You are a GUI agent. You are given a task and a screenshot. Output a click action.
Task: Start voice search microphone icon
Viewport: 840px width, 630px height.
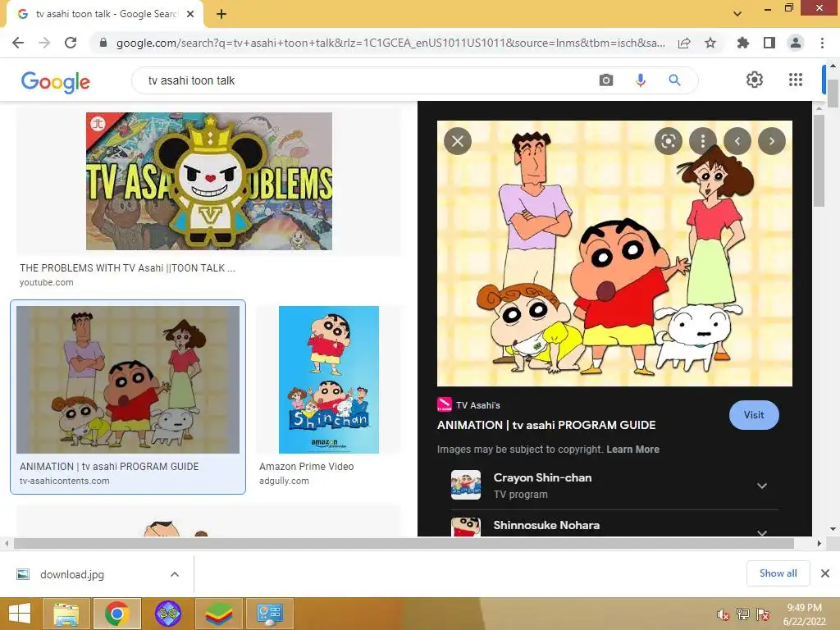click(x=640, y=80)
